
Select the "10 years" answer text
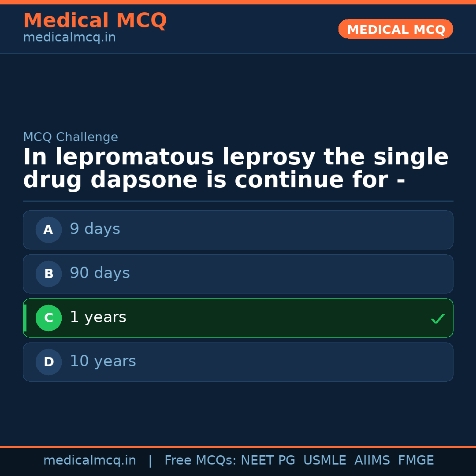(x=103, y=361)
